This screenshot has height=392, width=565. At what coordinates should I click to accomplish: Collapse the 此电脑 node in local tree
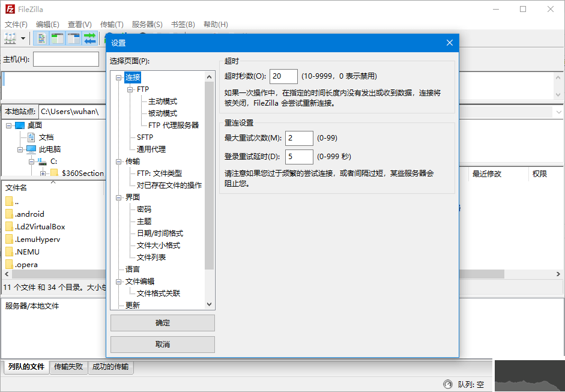coord(20,149)
